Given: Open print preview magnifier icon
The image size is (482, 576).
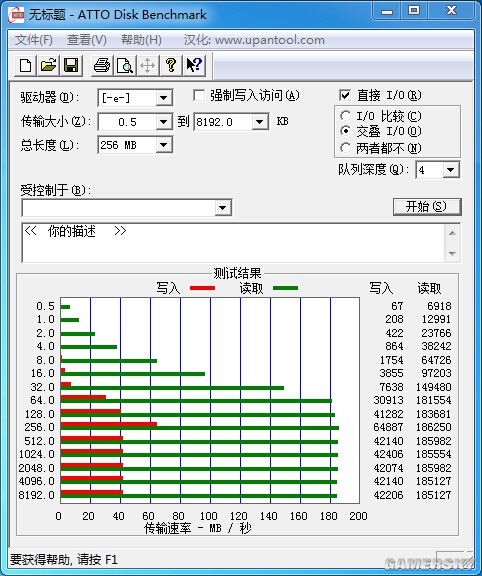Looking at the screenshot, I should click(125, 66).
